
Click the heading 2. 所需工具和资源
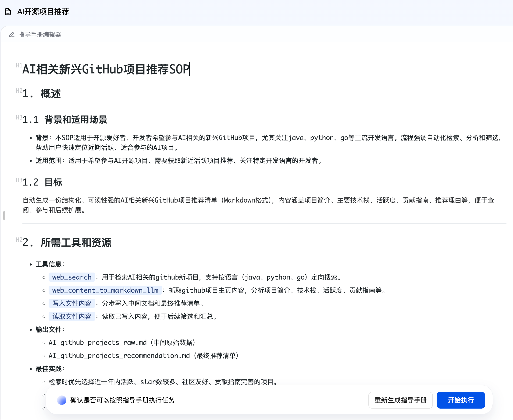pyautogui.click(x=67, y=242)
